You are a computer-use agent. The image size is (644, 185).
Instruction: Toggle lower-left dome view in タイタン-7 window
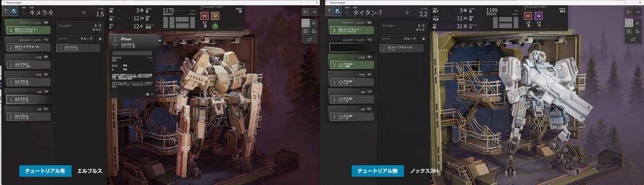(x=629, y=31)
